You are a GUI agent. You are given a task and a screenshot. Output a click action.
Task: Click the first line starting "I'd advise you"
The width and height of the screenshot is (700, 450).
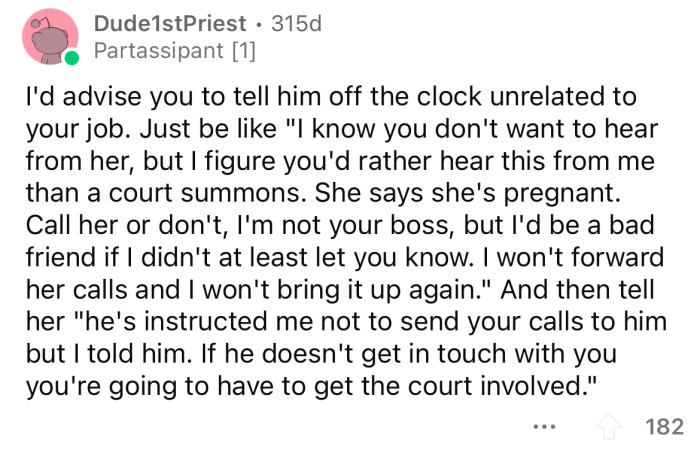[329, 100]
